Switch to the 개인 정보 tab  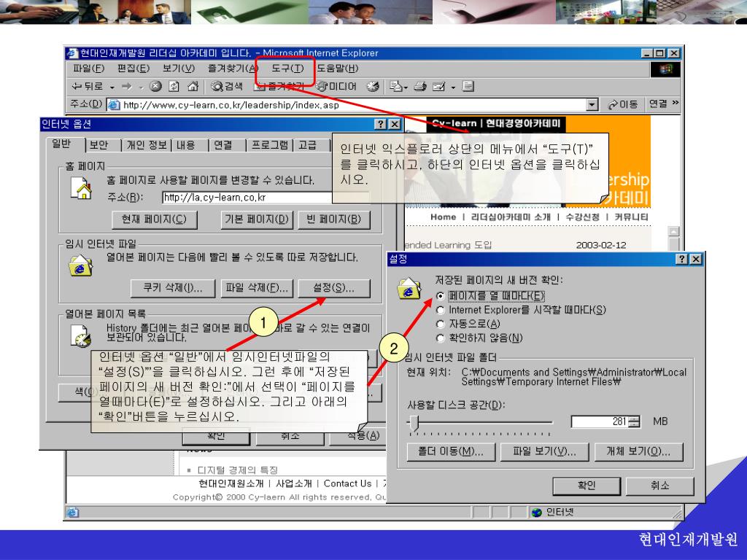(x=146, y=145)
